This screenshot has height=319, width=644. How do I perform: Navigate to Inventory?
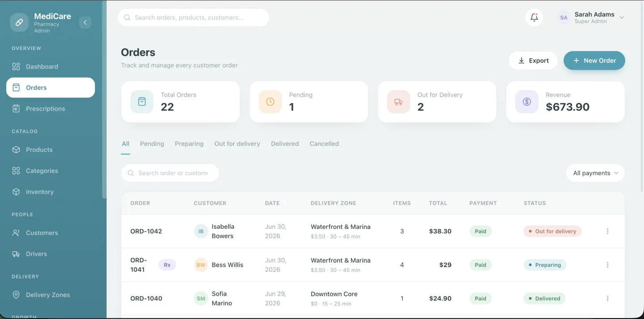click(51, 192)
